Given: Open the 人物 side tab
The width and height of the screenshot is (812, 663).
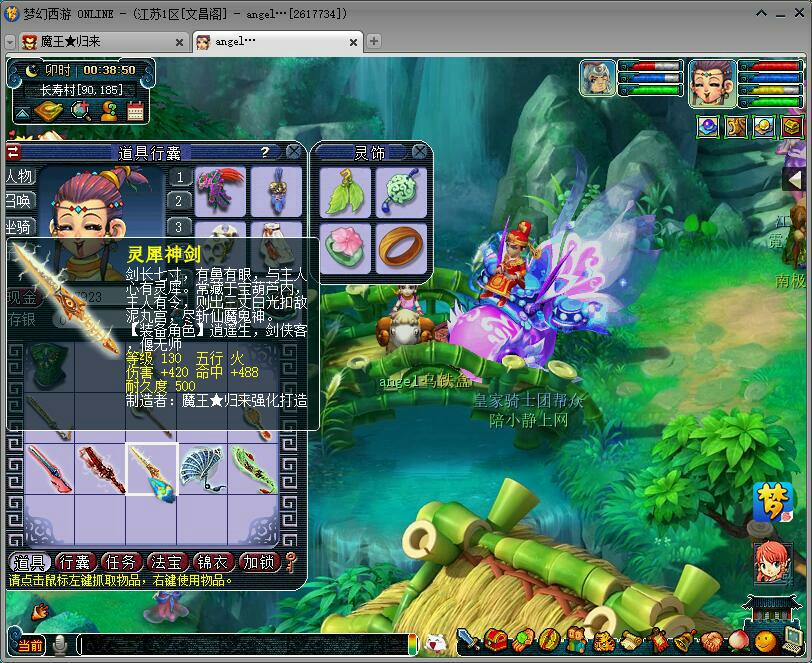Looking at the screenshot, I should (x=19, y=176).
